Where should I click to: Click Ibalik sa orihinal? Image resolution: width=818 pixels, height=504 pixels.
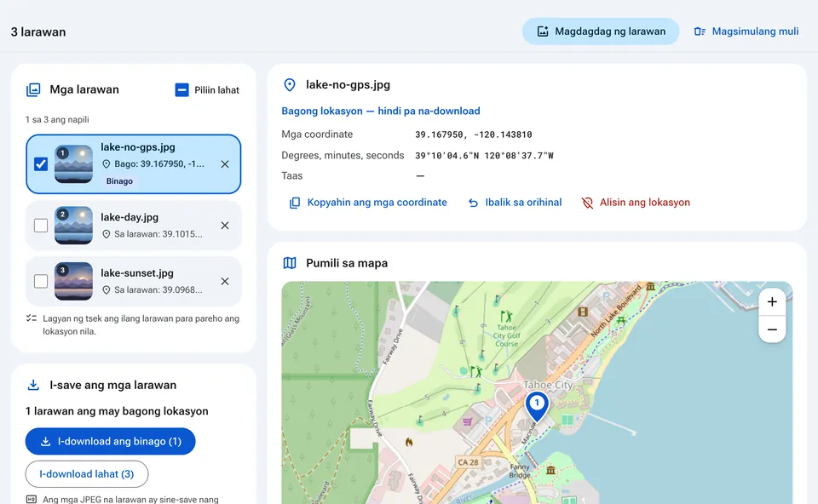[515, 203]
